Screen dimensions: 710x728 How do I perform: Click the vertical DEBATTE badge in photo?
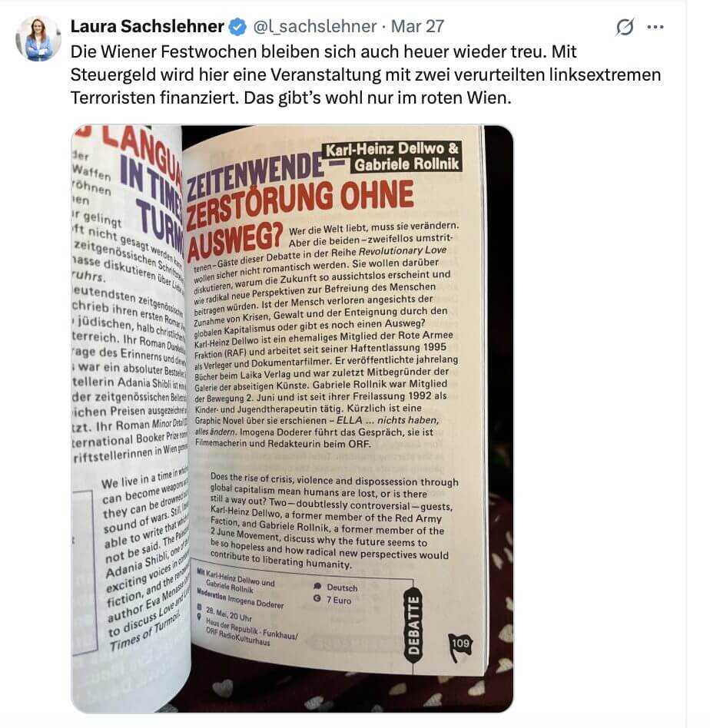[x=413, y=625]
